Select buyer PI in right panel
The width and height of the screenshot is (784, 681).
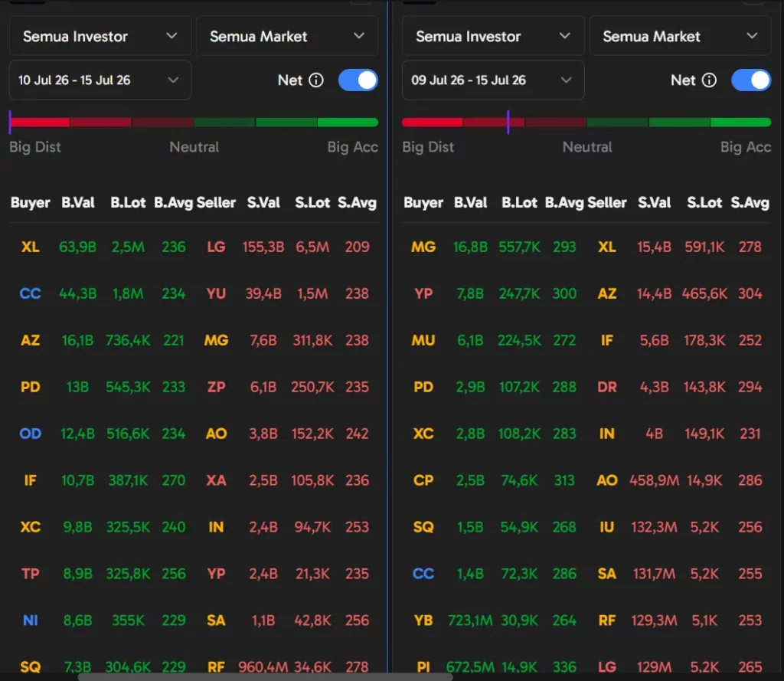423,667
